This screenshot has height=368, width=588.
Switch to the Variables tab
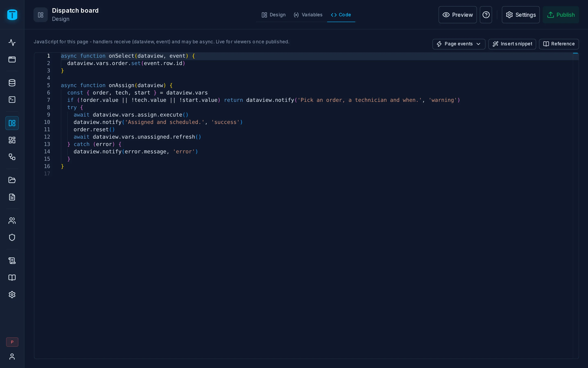tap(308, 15)
